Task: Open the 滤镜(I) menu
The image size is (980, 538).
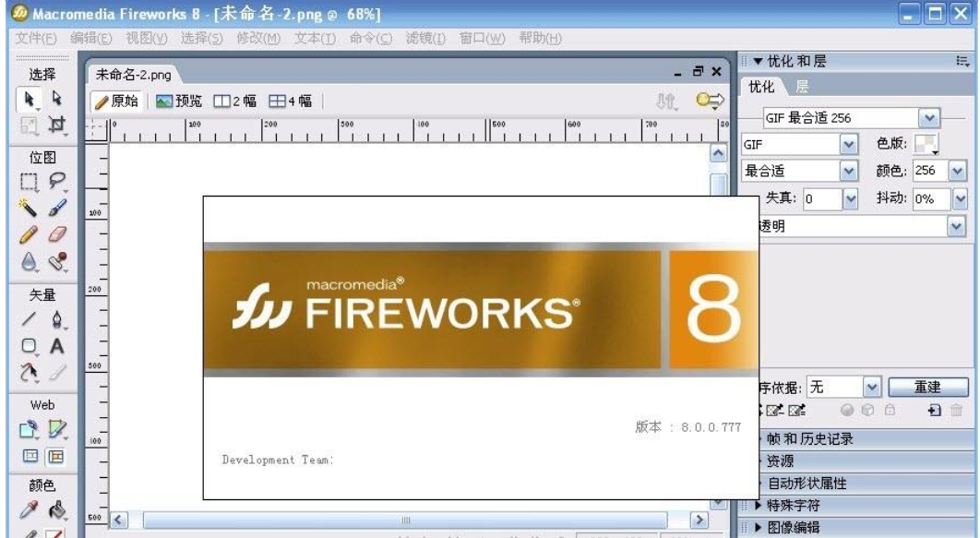Action: point(425,39)
